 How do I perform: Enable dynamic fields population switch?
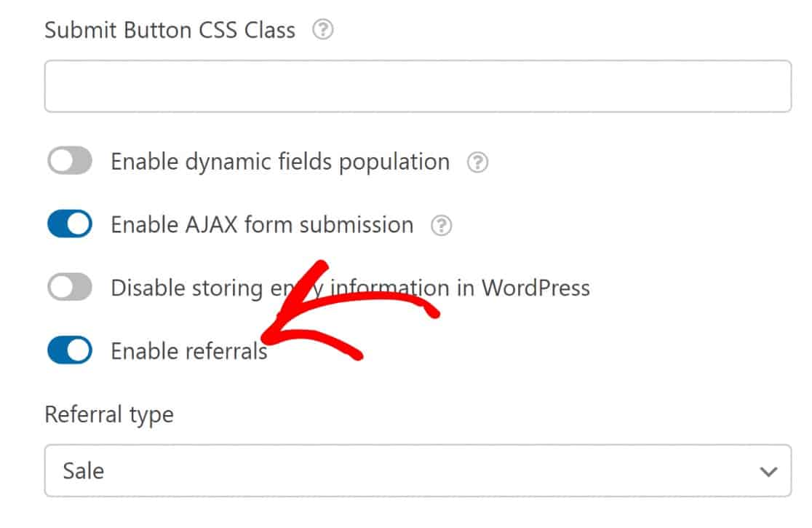(70, 161)
